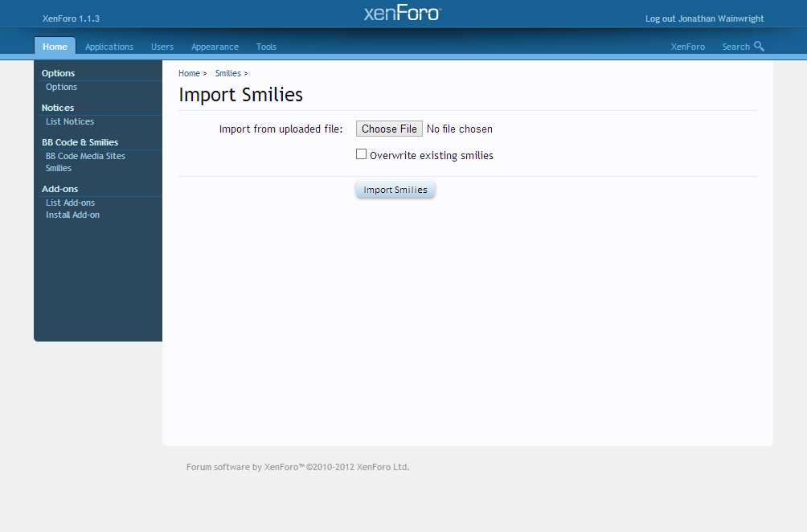The width and height of the screenshot is (807, 532).
Task: Open the XenForo link in navigation bar
Action: [x=687, y=47]
